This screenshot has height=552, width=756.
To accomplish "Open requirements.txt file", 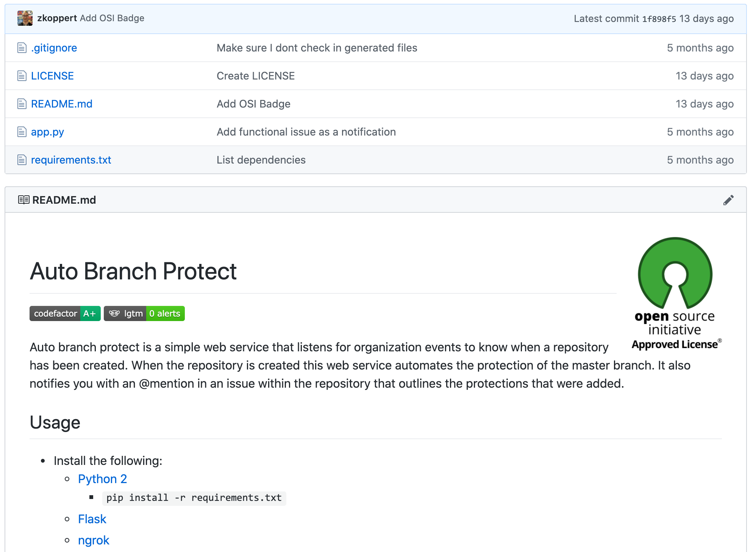I will 71,160.
